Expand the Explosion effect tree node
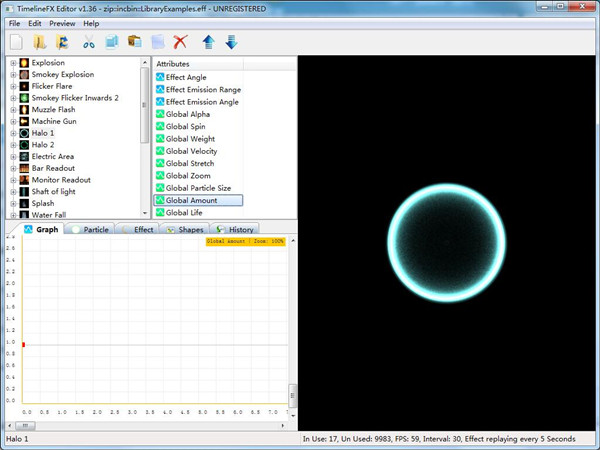Screen dimensions: 600x450 [13, 63]
